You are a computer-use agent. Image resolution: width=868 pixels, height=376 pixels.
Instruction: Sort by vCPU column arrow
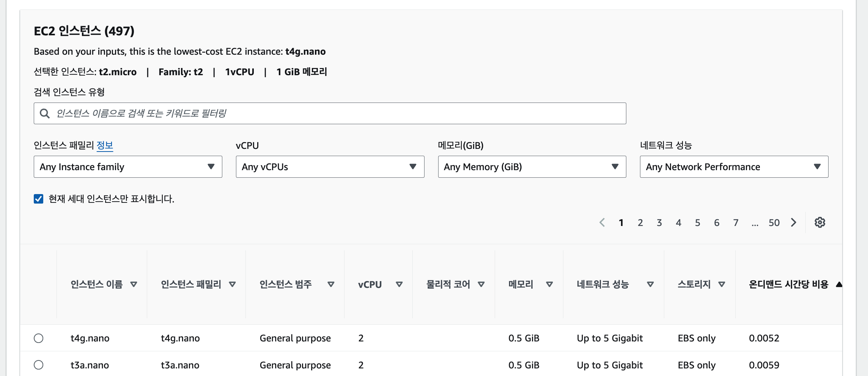pyautogui.click(x=399, y=284)
